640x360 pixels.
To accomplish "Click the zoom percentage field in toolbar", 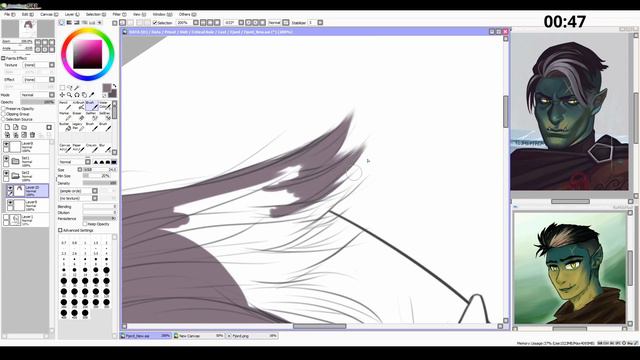I will click(184, 22).
